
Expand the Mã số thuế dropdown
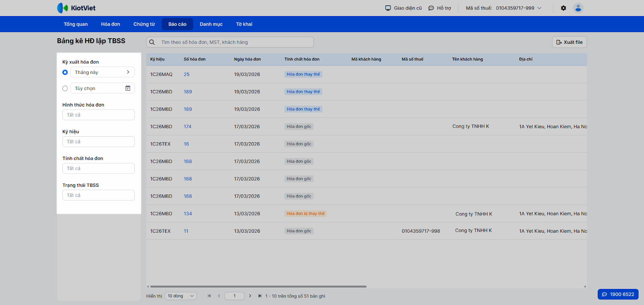[x=539, y=8]
